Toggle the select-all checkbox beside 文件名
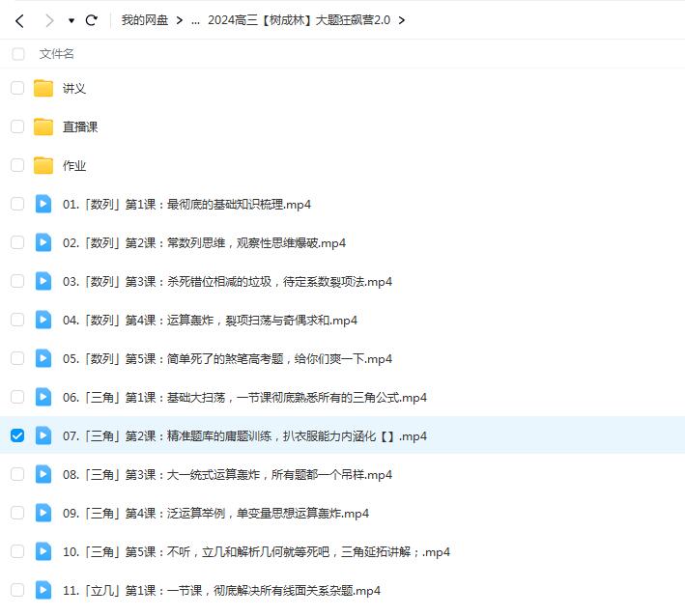 click(18, 54)
